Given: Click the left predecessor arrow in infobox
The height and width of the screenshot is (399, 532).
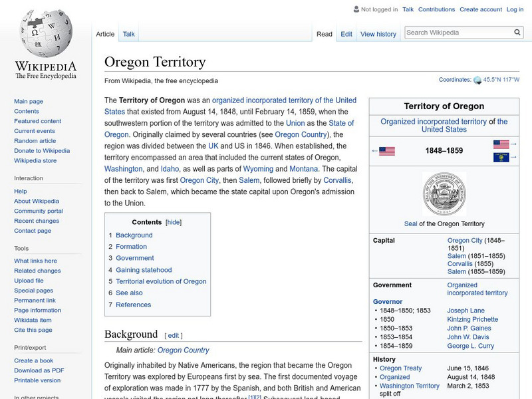Looking at the screenshot, I should pos(374,151).
